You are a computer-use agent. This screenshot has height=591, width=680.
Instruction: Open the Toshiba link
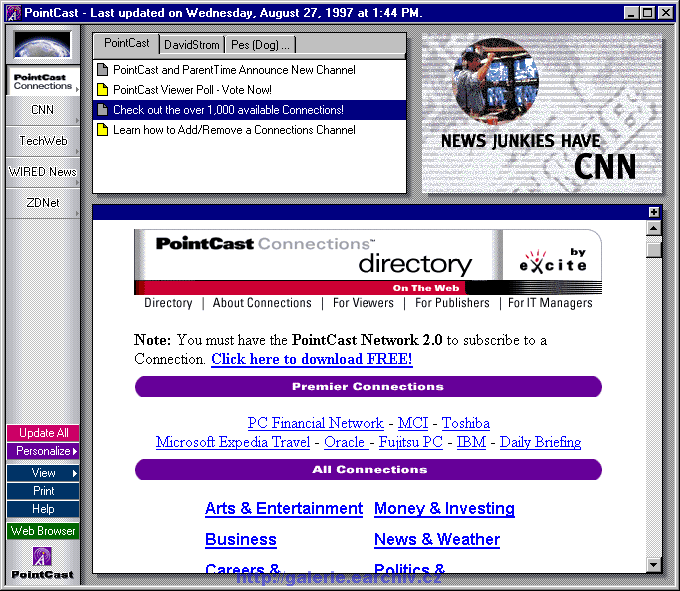[x=466, y=423]
